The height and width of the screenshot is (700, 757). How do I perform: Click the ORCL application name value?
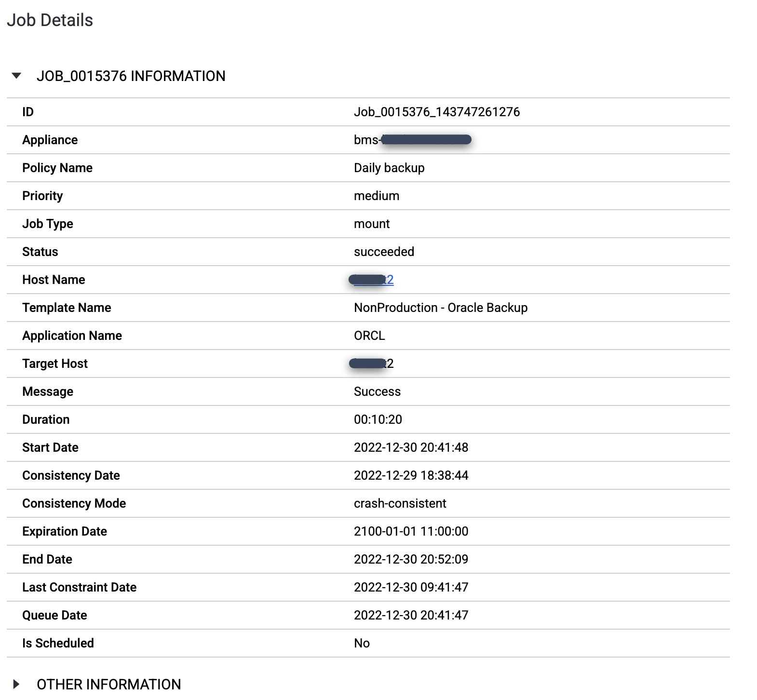(x=369, y=336)
